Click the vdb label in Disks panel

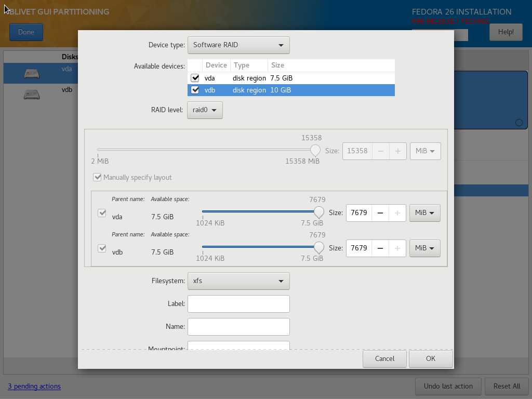point(67,90)
